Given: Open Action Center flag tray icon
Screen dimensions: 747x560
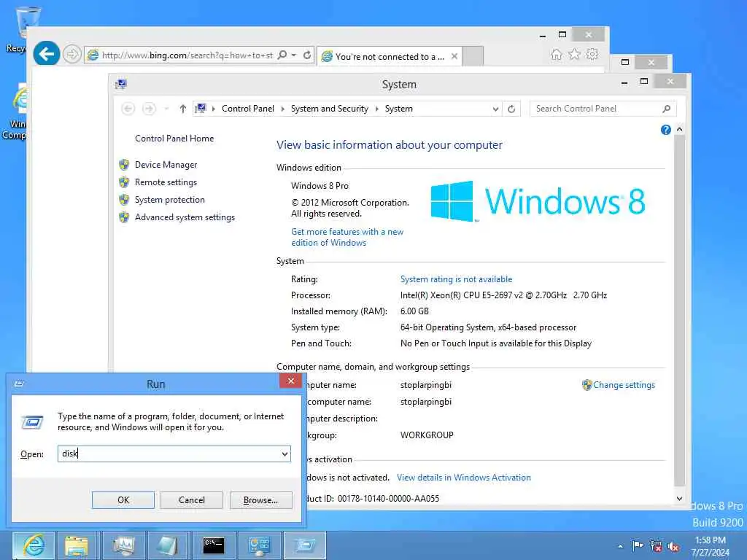Looking at the screenshot, I should pyautogui.click(x=638, y=545).
